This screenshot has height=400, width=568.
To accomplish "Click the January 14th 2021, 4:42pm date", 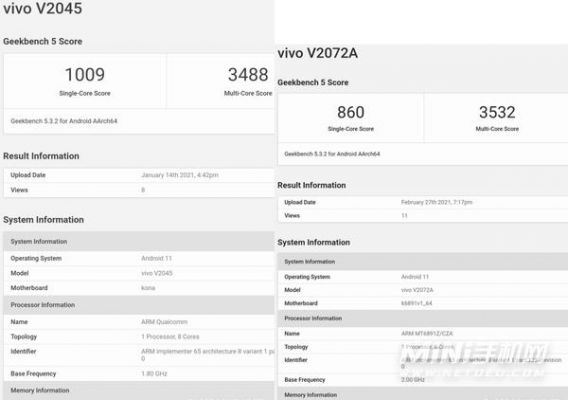I will [x=180, y=175].
